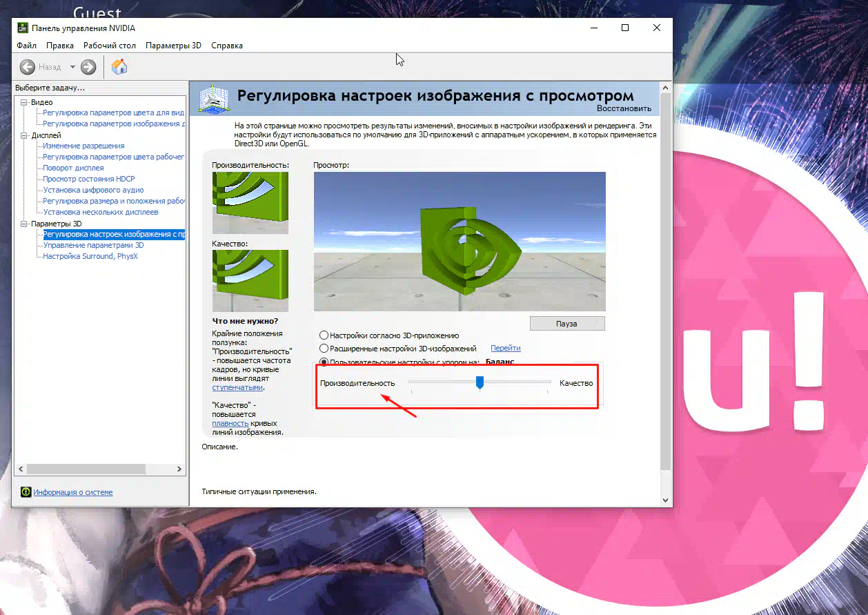Open the Правка menu
Screen dimensions: 868x615
tap(60, 46)
